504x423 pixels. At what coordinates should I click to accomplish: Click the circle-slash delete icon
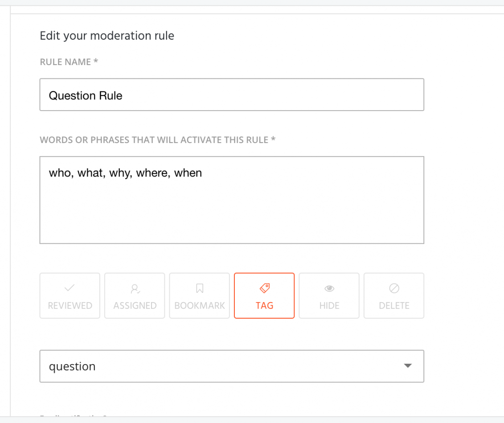point(394,288)
